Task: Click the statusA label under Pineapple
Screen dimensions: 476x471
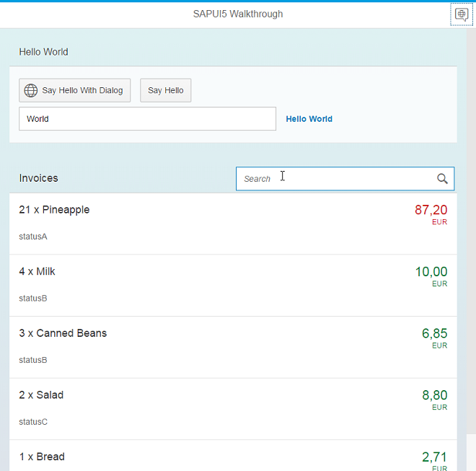Action: click(33, 237)
